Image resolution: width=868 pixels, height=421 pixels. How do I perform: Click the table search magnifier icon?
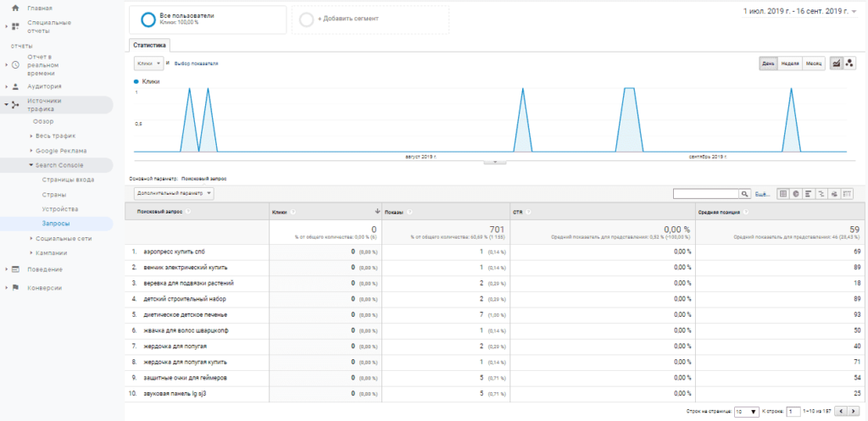(x=745, y=193)
